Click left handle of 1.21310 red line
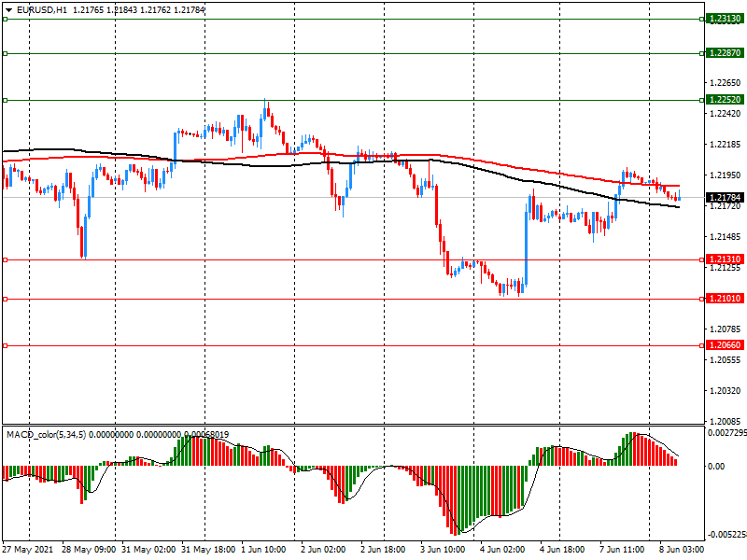Screen dimensions: 747x560 coord(5,259)
